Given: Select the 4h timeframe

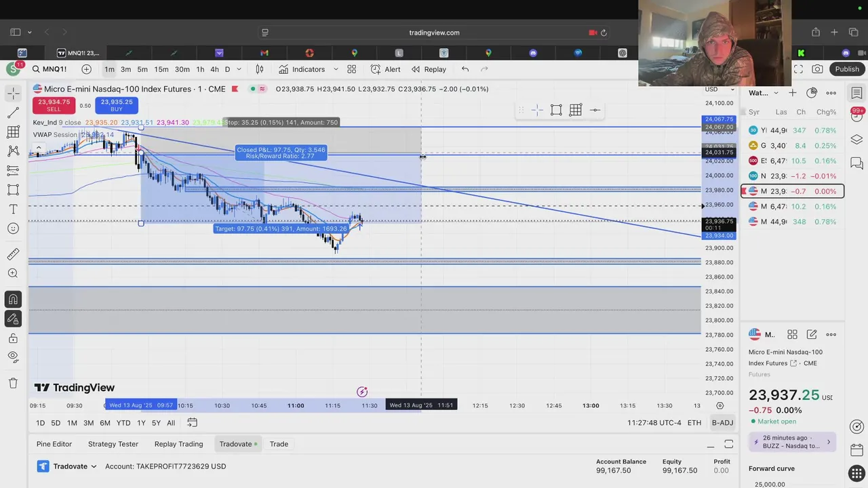Looking at the screenshot, I should pyautogui.click(x=214, y=69).
